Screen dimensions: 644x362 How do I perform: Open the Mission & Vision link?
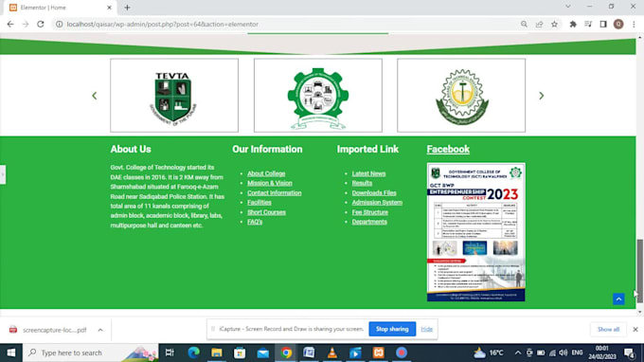click(x=270, y=183)
